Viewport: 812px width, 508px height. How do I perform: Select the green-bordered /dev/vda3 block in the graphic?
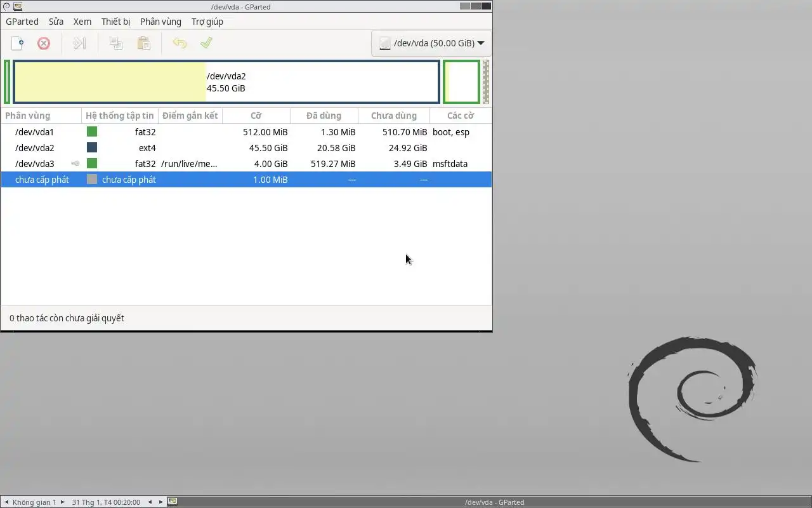click(x=461, y=82)
